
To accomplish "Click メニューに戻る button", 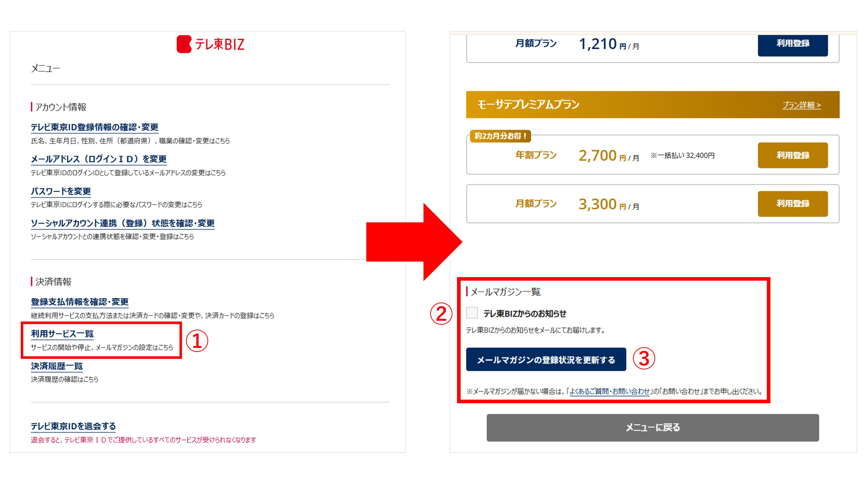I will point(653,428).
